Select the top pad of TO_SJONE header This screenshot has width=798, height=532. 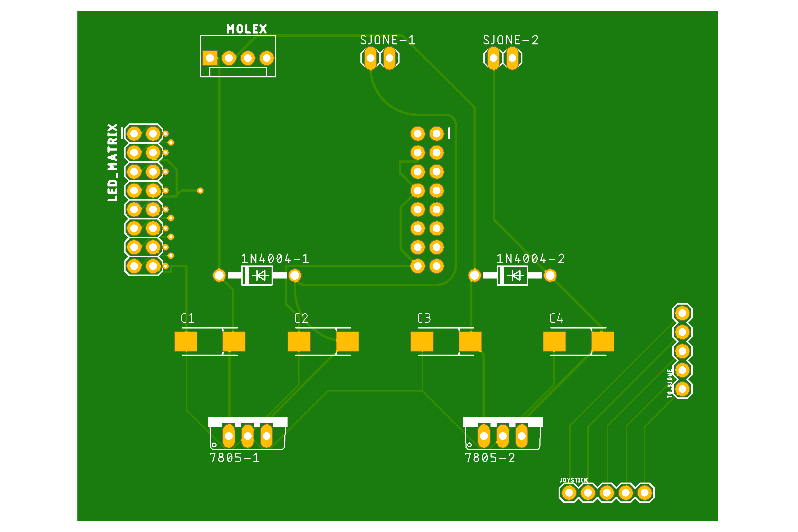(683, 313)
